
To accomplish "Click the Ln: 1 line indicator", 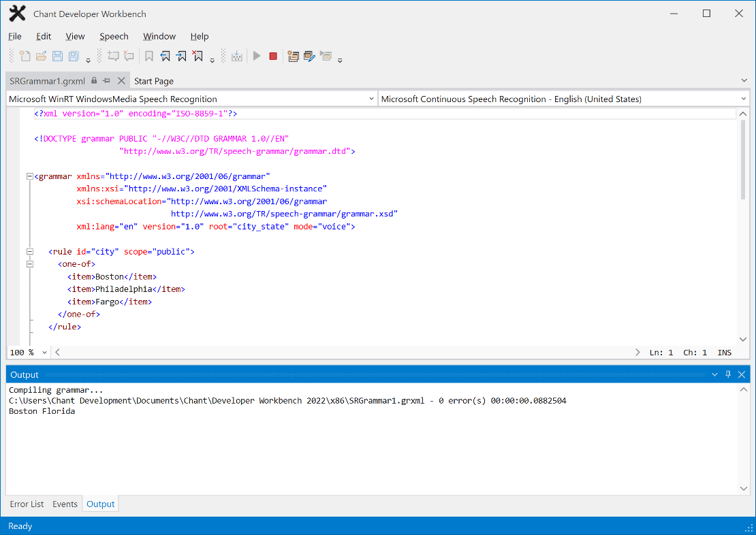I will tap(661, 353).
